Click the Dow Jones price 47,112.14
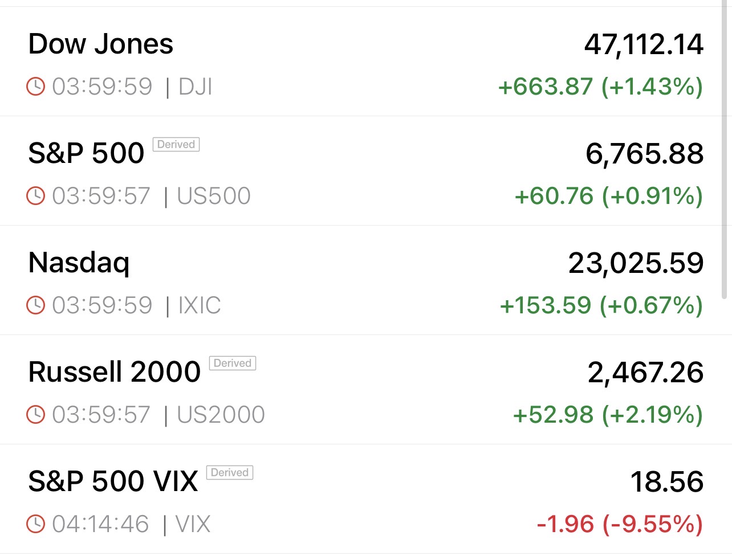Viewport: 732px width, 560px height. click(x=644, y=44)
